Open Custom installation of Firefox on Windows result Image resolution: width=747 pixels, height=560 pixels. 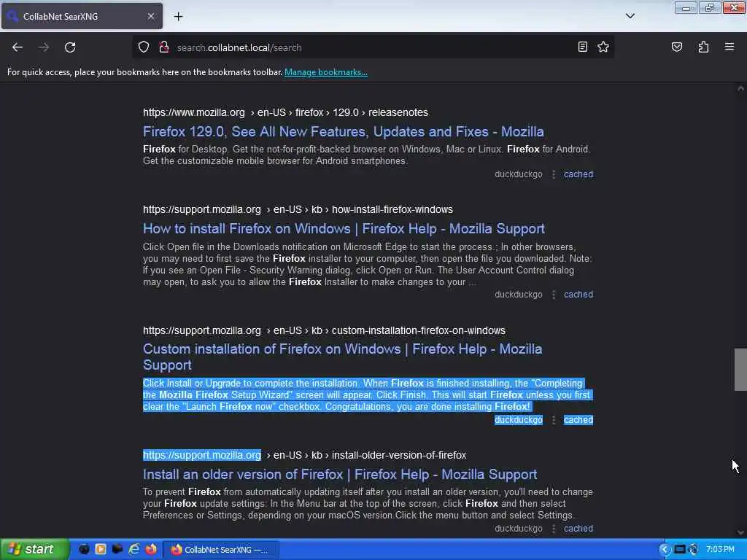click(343, 357)
